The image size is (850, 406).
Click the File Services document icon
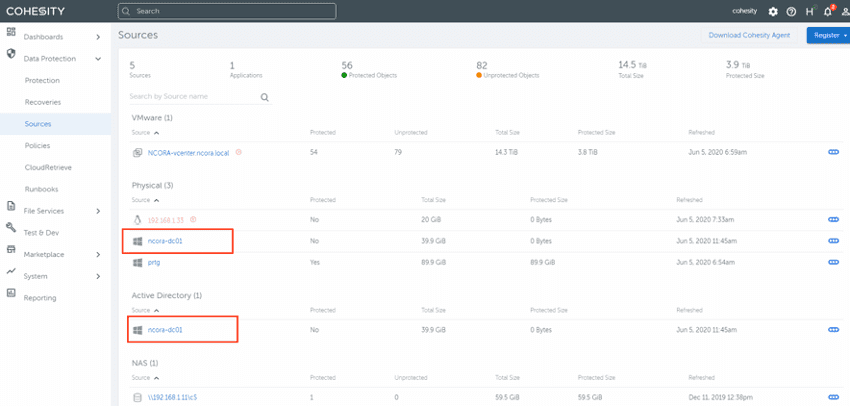point(11,206)
